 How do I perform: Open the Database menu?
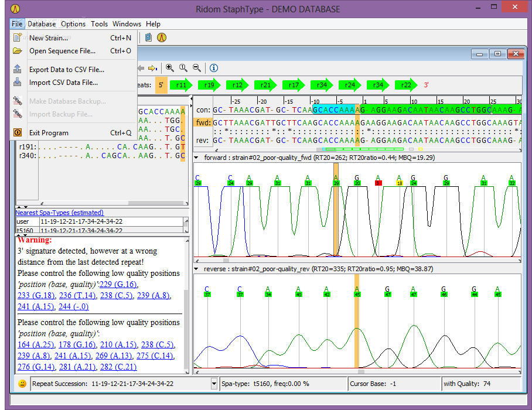tap(42, 24)
